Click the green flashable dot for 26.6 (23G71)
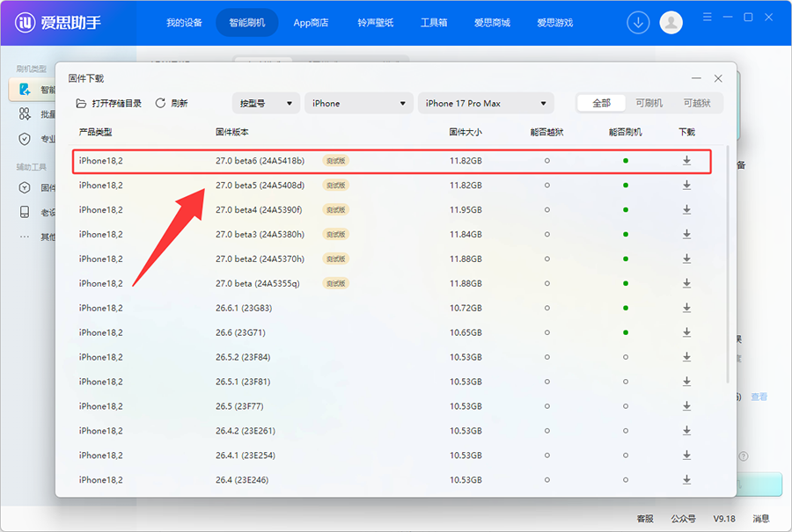 [626, 332]
